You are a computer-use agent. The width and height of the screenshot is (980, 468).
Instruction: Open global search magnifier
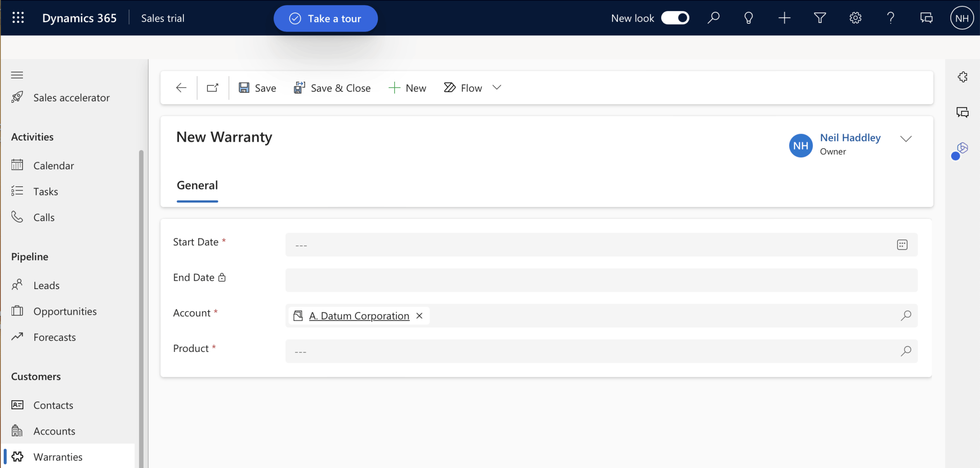click(x=714, y=18)
